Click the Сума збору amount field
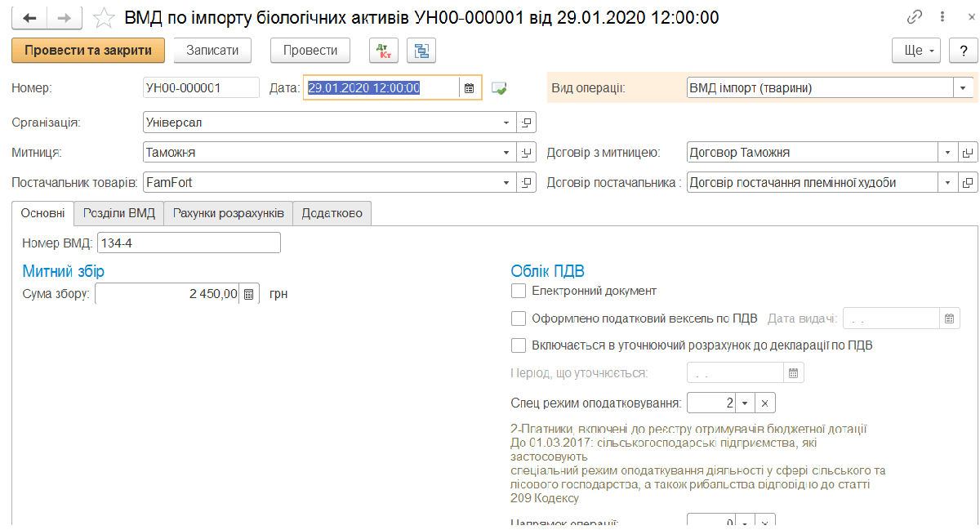This screenshot has width=980, height=530. [x=167, y=294]
